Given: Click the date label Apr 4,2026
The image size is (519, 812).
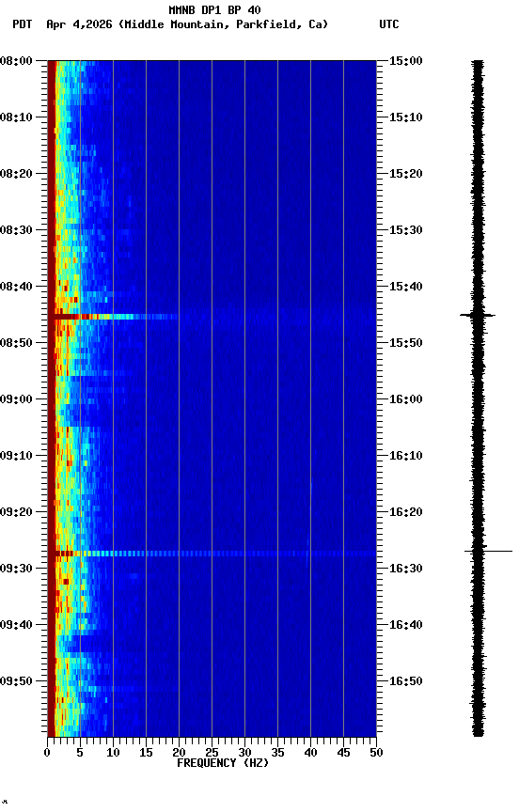Looking at the screenshot, I should 79,24.
